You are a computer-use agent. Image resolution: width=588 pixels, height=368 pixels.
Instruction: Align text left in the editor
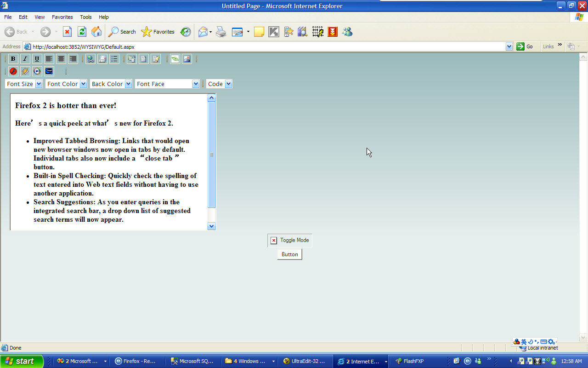(49, 59)
